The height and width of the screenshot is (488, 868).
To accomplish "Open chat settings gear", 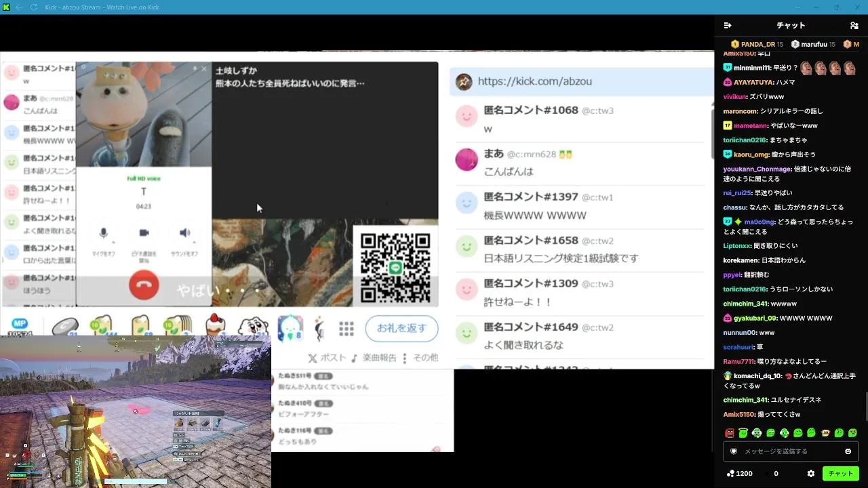I will (810, 474).
